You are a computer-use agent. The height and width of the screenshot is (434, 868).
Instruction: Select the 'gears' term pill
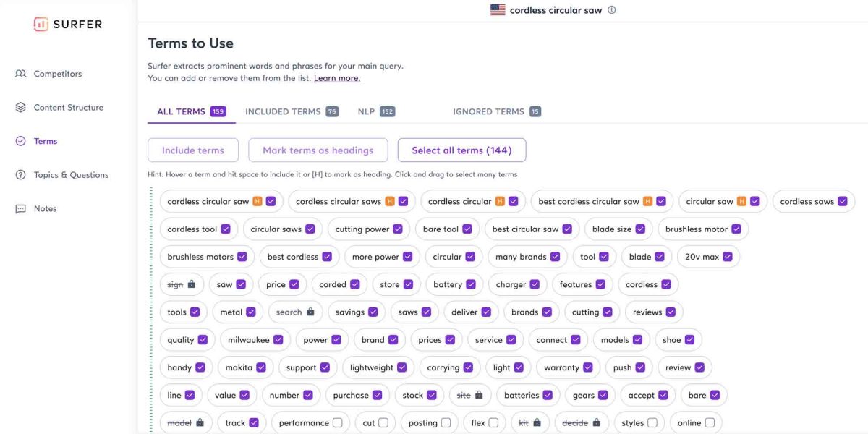[x=590, y=395]
